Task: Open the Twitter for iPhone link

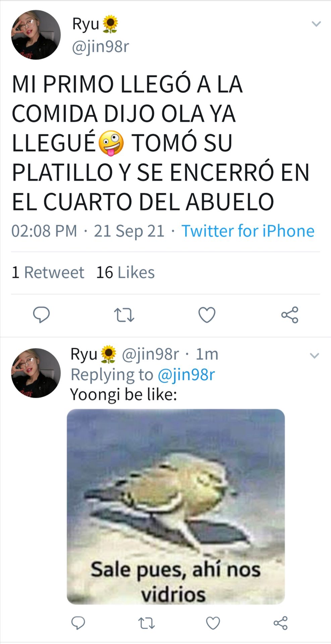Action: [248, 231]
